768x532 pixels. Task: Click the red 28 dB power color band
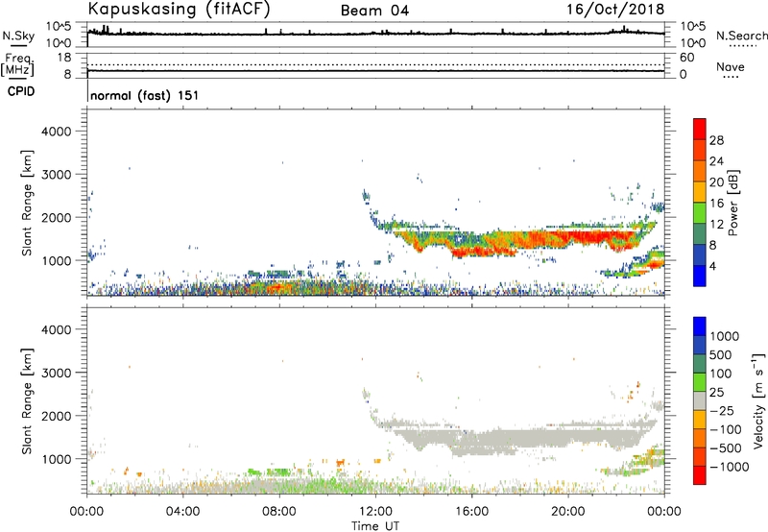(x=700, y=129)
